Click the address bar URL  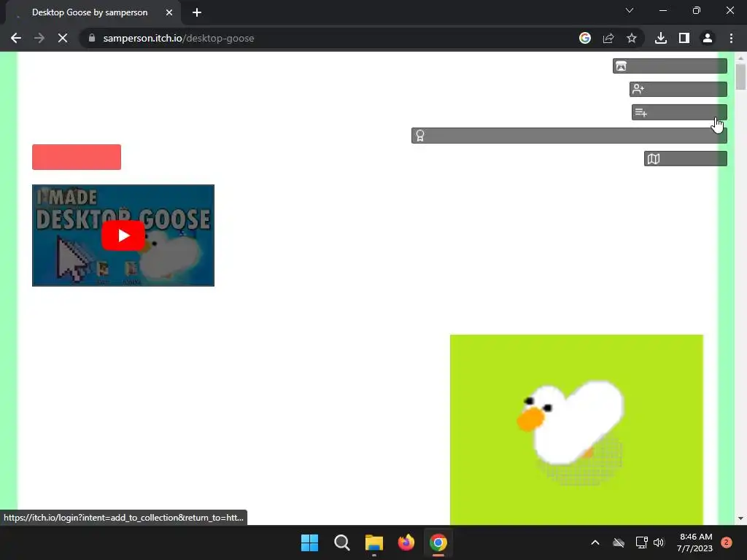(x=179, y=38)
